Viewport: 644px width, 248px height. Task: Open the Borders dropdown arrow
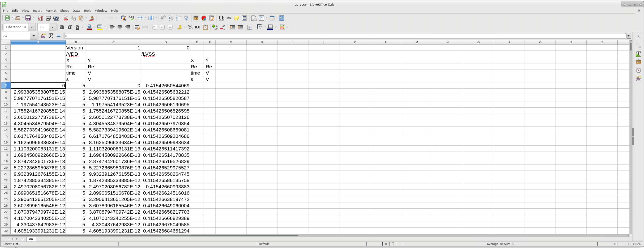(x=255, y=27)
